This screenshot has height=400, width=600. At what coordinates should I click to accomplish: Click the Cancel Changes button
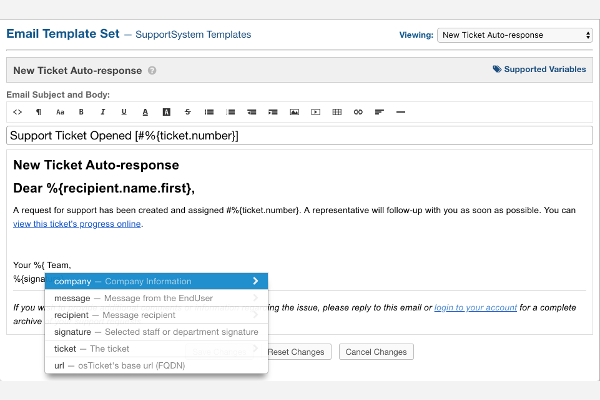pos(376,352)
